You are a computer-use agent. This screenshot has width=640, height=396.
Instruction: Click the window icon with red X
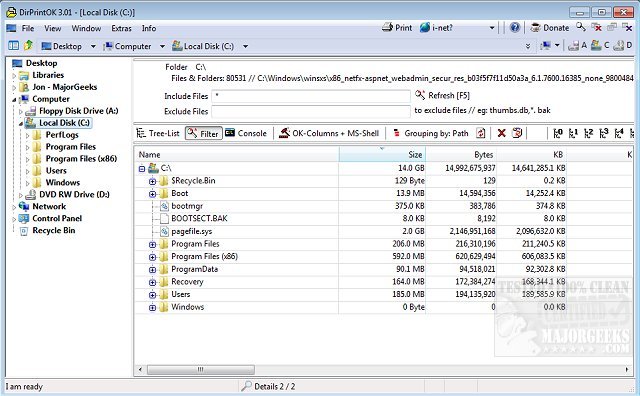click(x=596, y=27)
